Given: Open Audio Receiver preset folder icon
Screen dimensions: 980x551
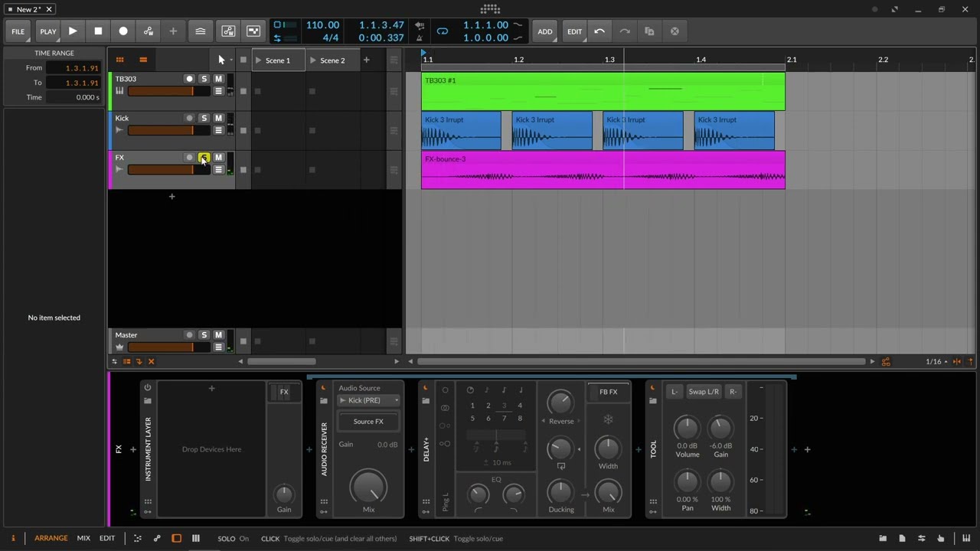Looking at the screenshot, I should point(324,401).
